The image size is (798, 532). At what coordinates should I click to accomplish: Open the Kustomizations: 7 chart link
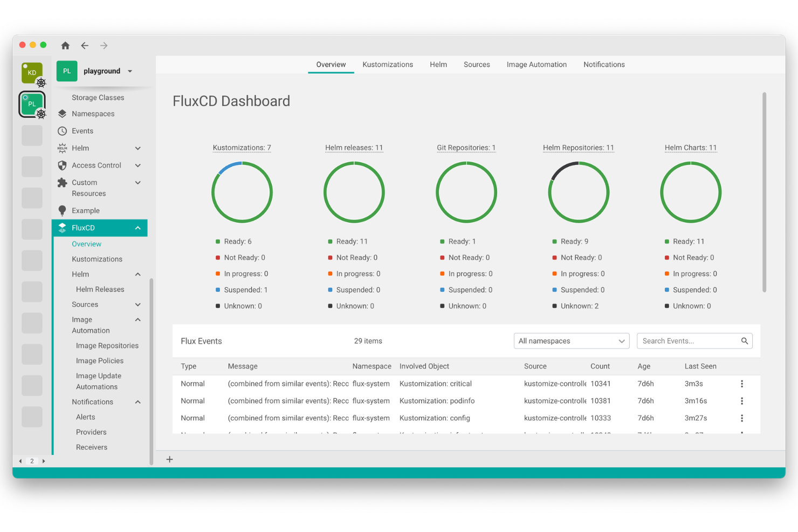(242, 148)
